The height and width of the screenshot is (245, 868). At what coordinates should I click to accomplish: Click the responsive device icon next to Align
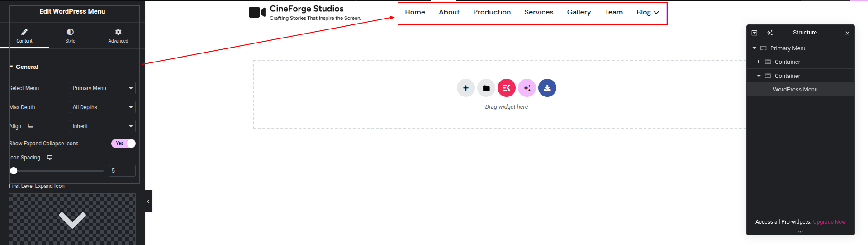(31, 126)
